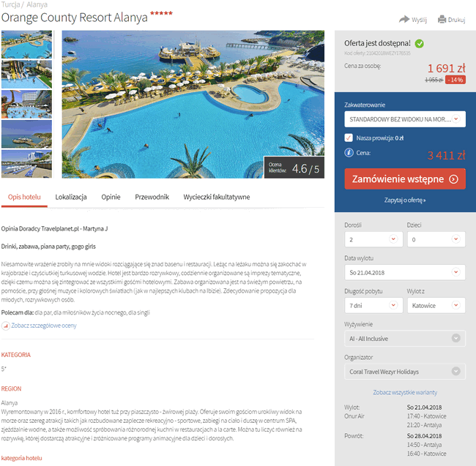
Task: Open the Zobacz wszystkie warianty link
Action: pos(405,392)
